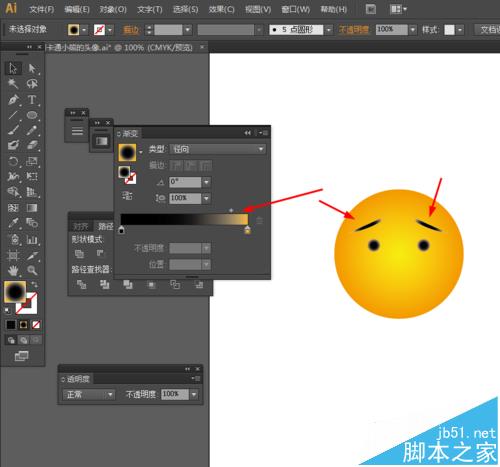The width and height of the screenshot is (500, 467).
Task: Select the Hand tool
Action: (x=13, y=270)
